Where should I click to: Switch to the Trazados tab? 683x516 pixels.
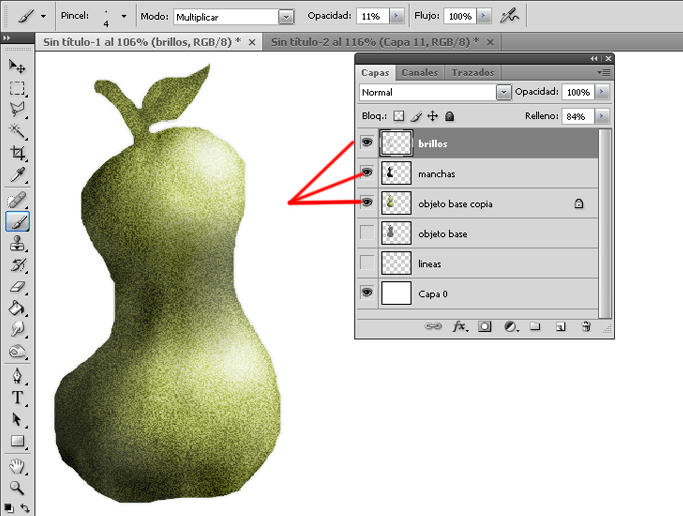click(x=473, y=73)
